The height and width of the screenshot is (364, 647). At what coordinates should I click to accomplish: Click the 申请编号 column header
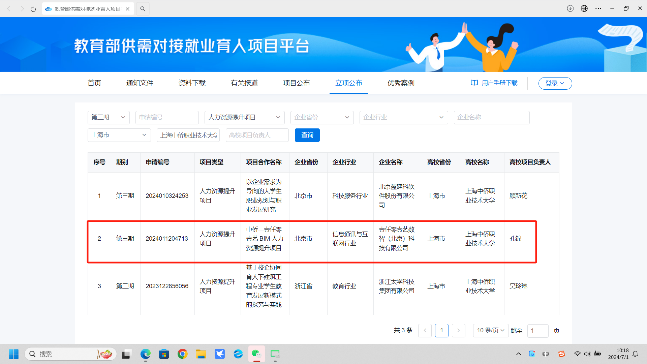[x=157, y=162]
